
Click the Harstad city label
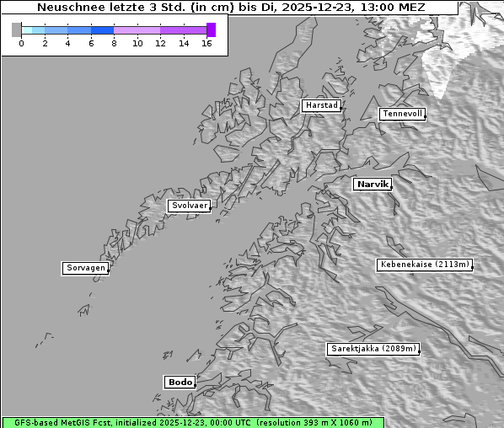coord(321,105)
